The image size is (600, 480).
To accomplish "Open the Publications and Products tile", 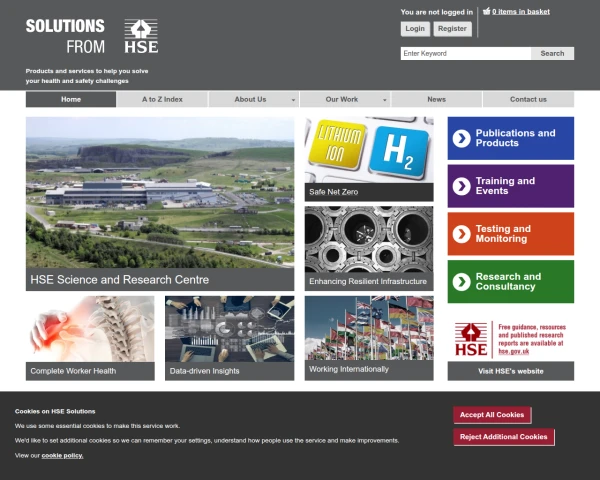I will coord(510,138).
